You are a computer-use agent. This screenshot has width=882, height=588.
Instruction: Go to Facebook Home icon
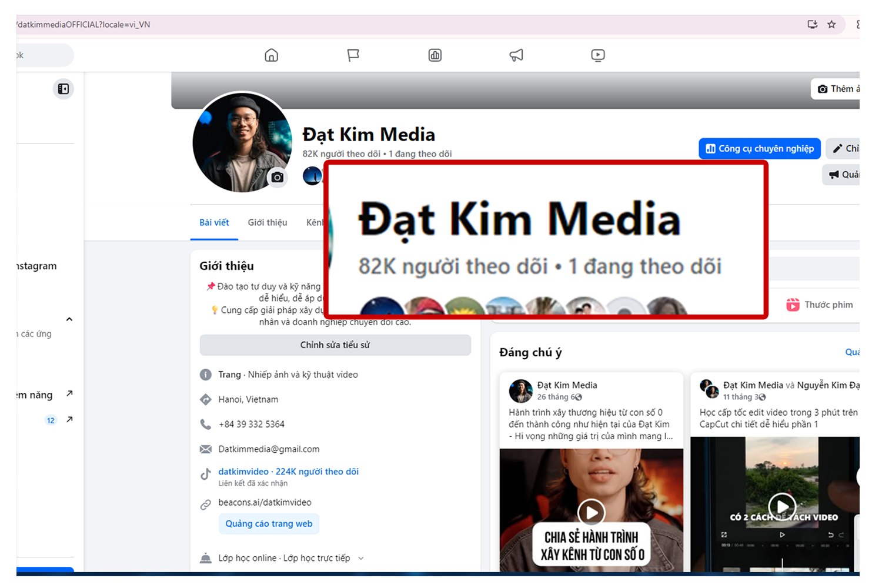point(271,55)
